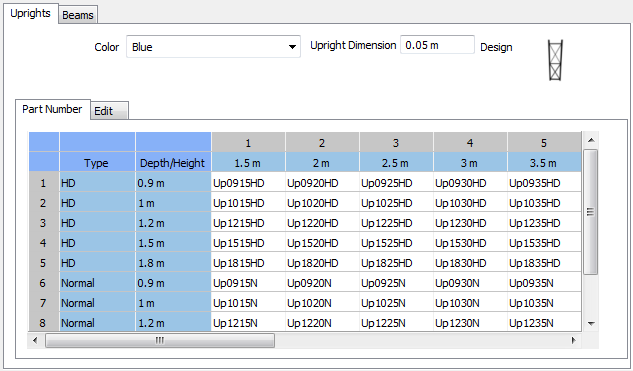Select column header 3

[396, 142]
